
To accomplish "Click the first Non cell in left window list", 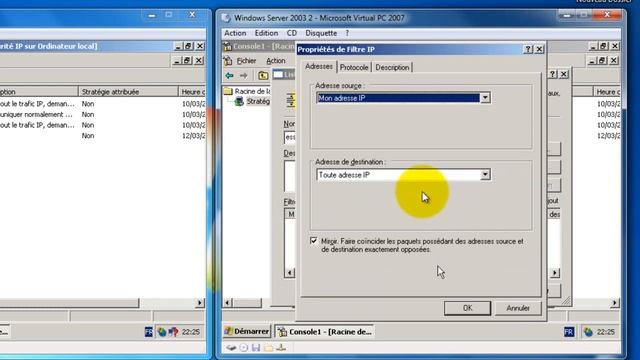I will [88, 104].
